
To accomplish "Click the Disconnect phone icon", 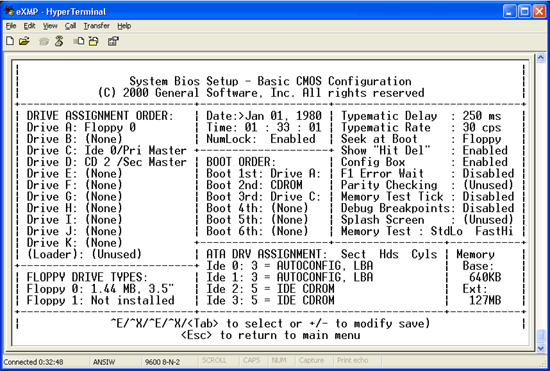I will (x=59, y=41).
